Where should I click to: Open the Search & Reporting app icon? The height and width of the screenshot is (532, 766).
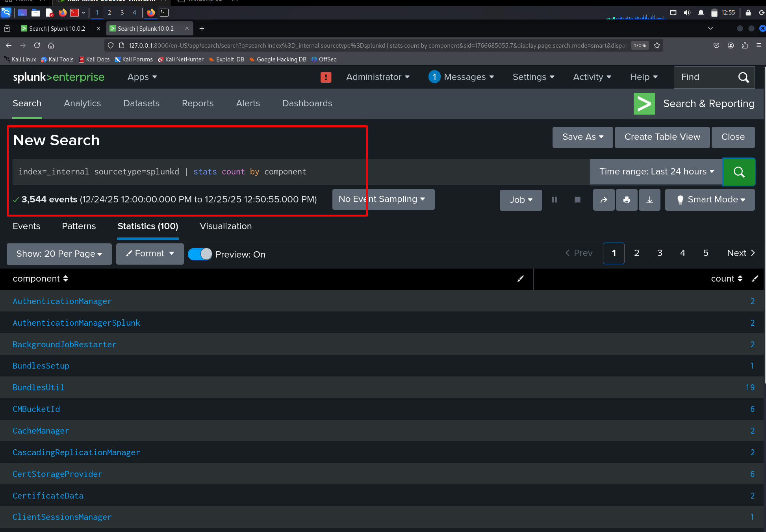[644, 104]
